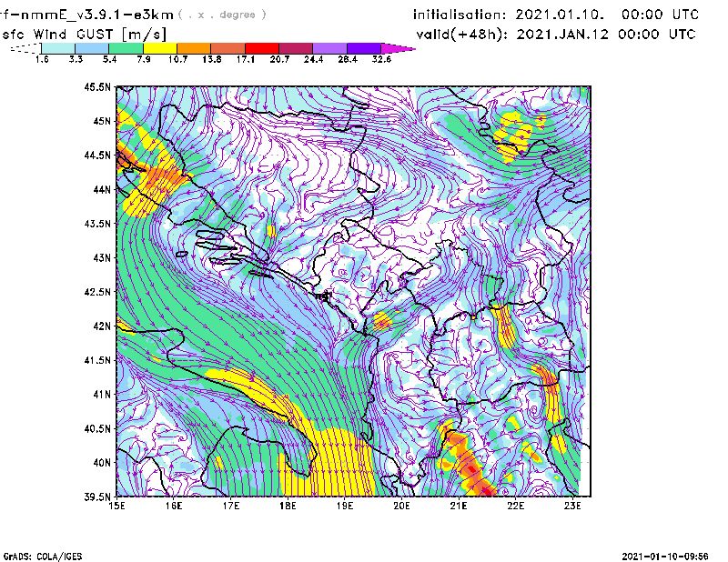
Task: Click legend value 24.4
Action: pos(313,59)
